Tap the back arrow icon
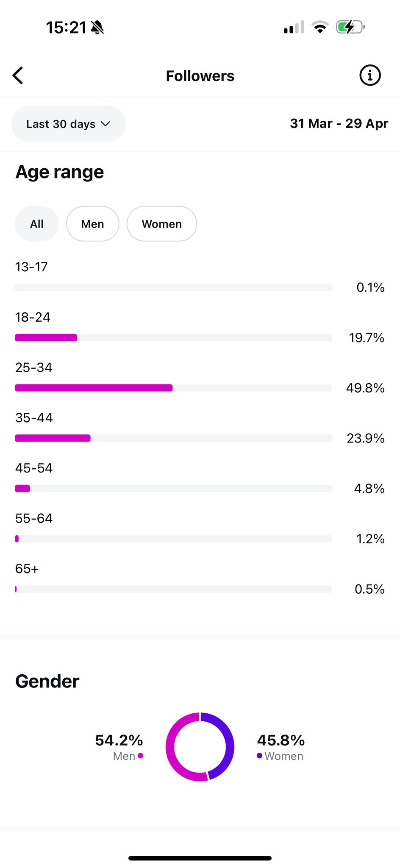The height and width of the screenshot is (868, 400). coord(17,75)
